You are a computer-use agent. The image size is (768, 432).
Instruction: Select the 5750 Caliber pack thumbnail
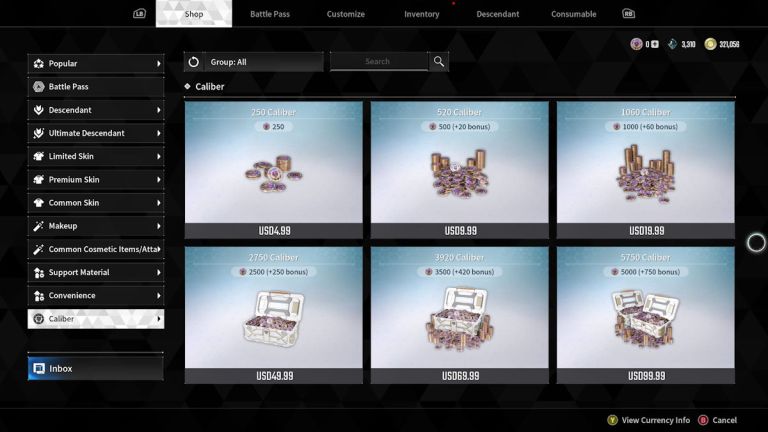click(646, 315)
